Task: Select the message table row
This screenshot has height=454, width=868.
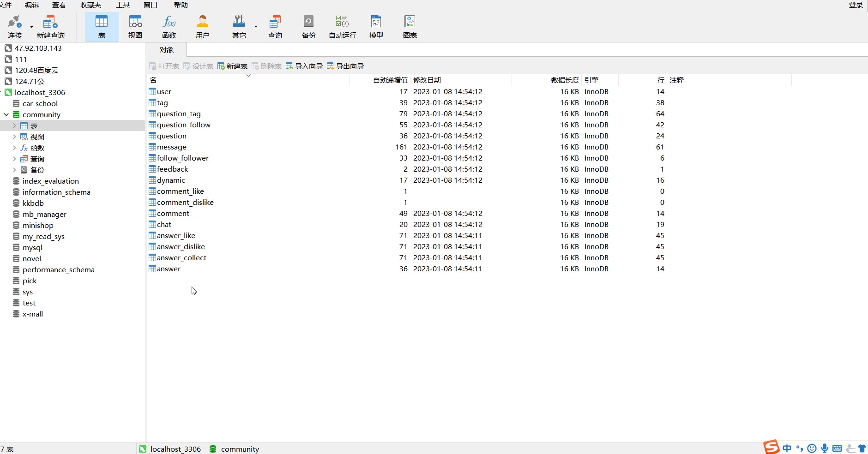Action: pyautogui.click(x=469, y=147)
